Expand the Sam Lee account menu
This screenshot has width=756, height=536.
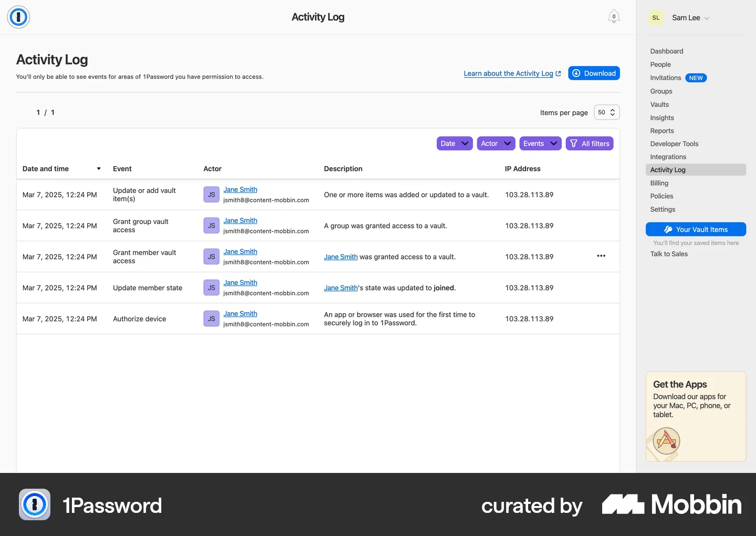tap(691, 18)
